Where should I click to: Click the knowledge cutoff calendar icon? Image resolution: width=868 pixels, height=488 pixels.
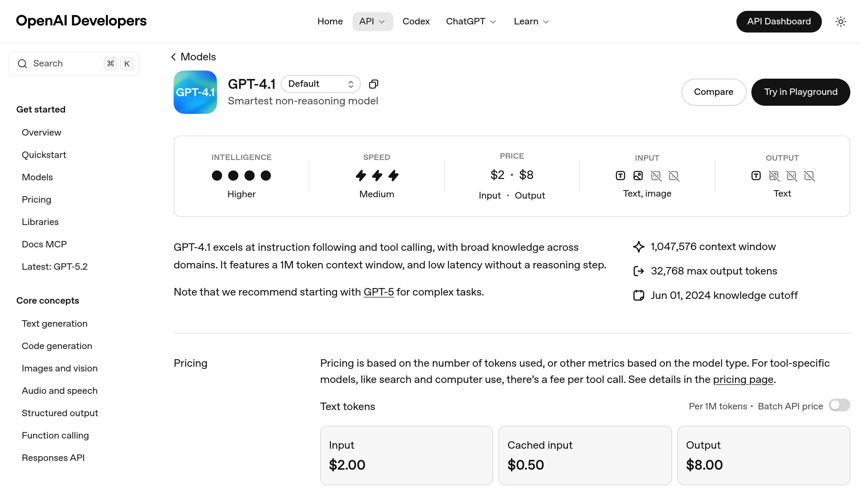638,296
